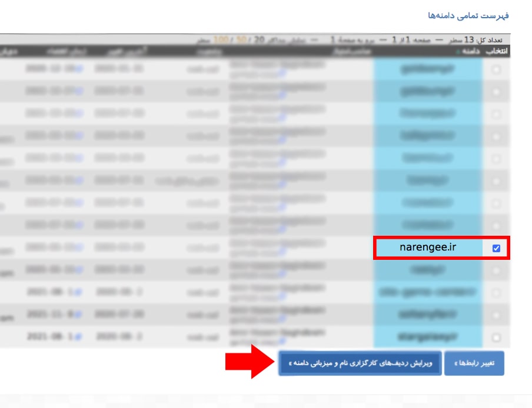The width and height of the screenshot is (532, 408).
Task: Select checkbox in row directly above narengee.ir
Action: pyautogui.click(x=496, y=226)
